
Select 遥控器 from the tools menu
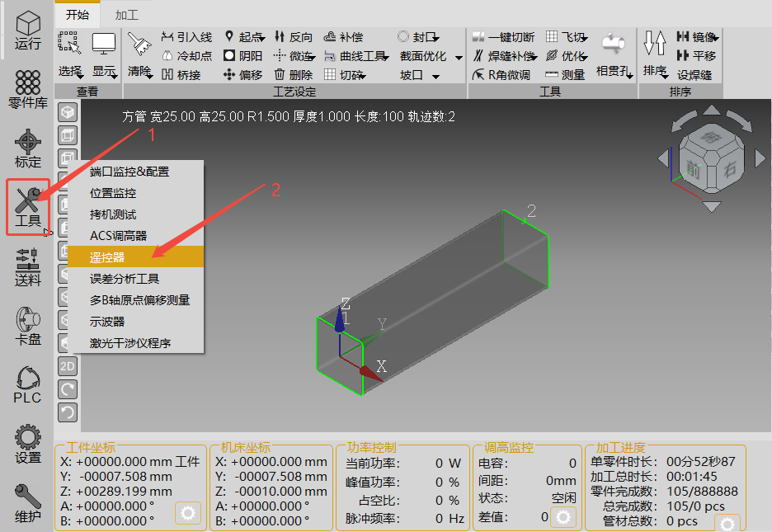(x=107, y=257)
